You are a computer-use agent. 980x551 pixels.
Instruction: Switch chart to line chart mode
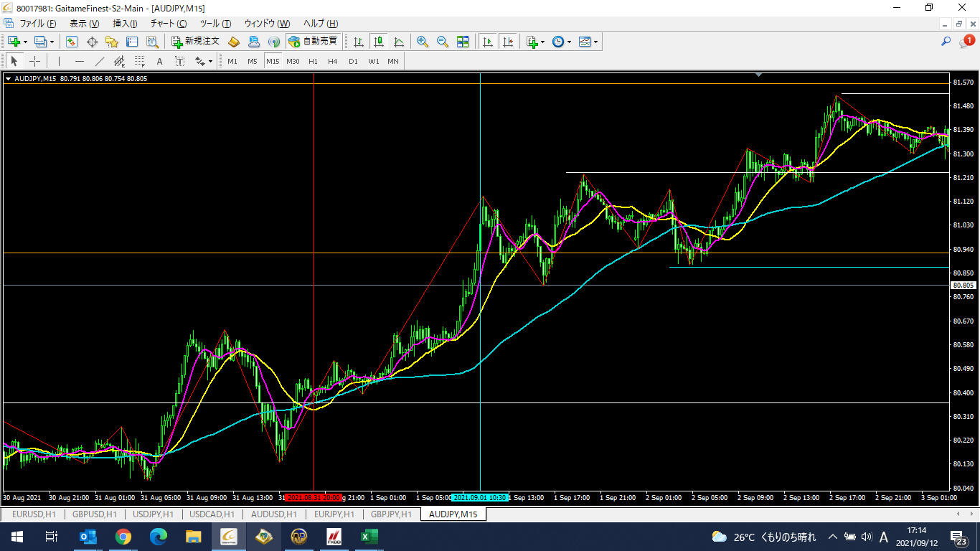pyautogui.click(x=398, y=42)
